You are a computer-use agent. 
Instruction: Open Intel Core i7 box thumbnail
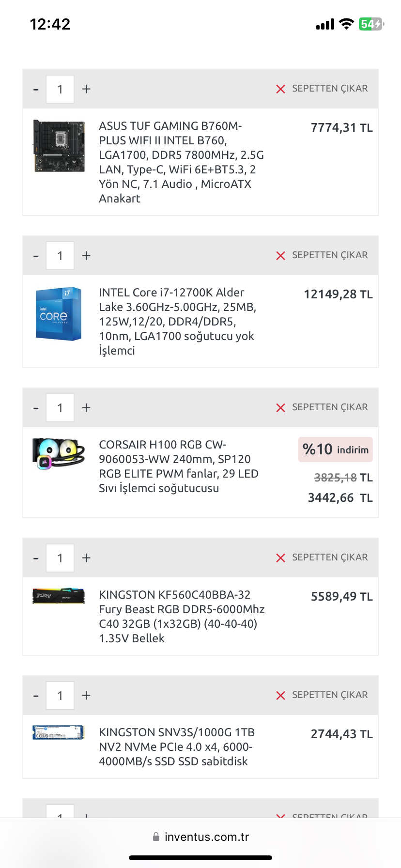click(59, 313)
